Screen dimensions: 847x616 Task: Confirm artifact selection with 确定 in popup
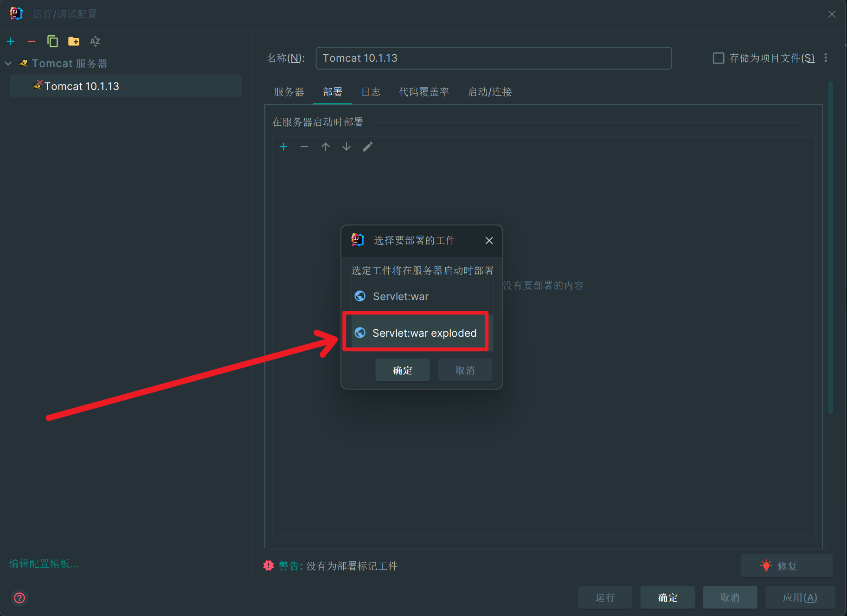pos(403,370)
